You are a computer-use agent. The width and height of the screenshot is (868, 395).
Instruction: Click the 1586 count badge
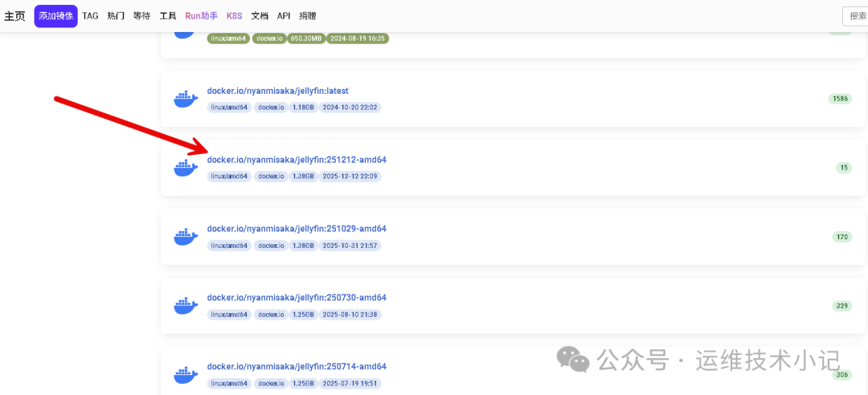coord(841,99)
